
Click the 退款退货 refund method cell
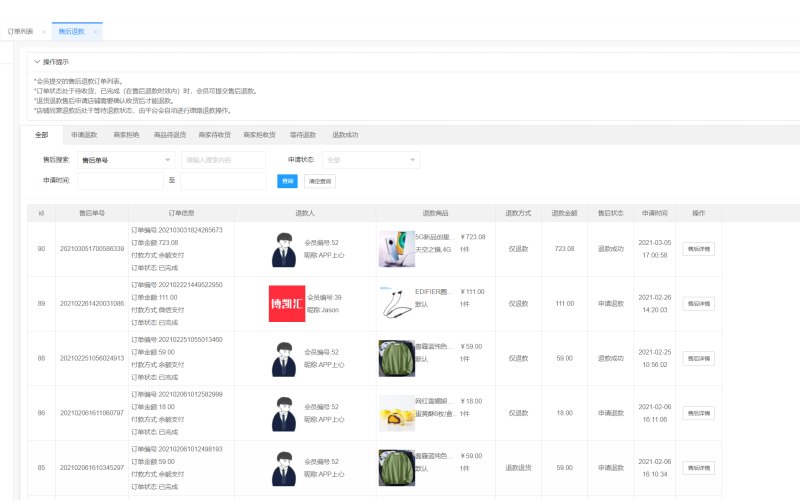pyautogui.click(x=518, y=468)
